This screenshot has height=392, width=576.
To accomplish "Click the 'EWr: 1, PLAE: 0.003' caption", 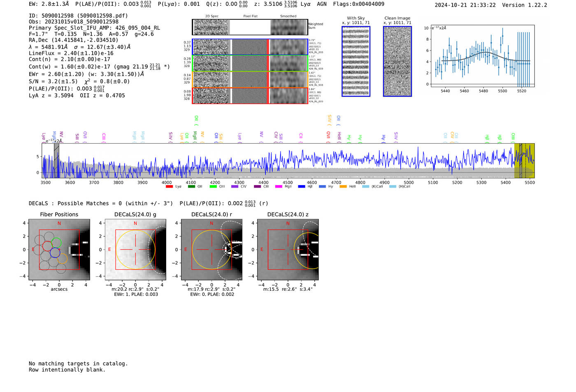I will point(136,295).
